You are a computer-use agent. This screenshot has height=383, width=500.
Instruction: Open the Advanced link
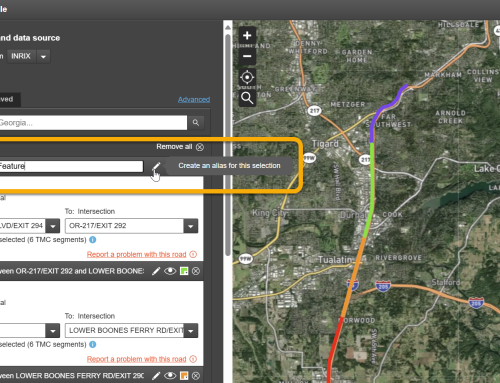click(x=194, y=99)
